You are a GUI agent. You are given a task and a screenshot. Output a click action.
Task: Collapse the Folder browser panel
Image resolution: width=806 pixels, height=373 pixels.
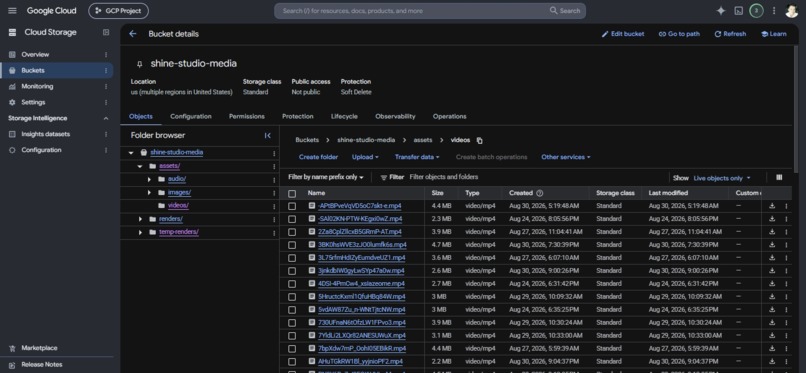pos(267,136)
